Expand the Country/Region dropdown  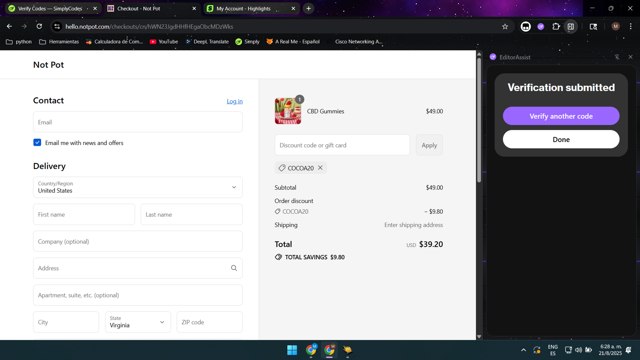click(138, 187)
